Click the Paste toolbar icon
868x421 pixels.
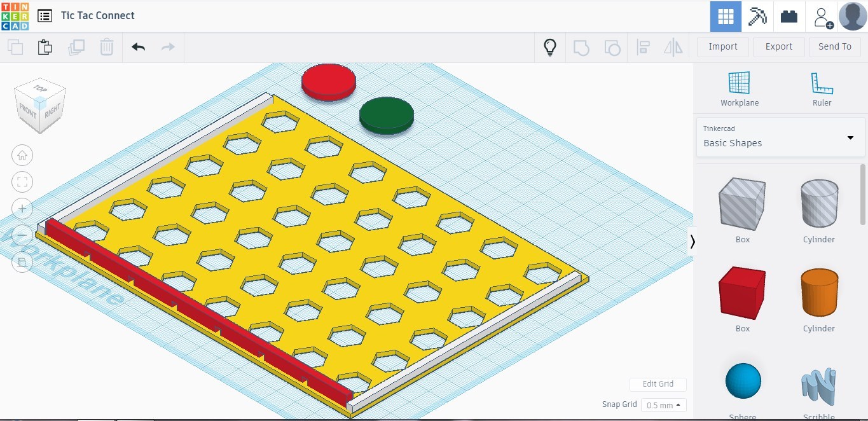coord(45,47)
